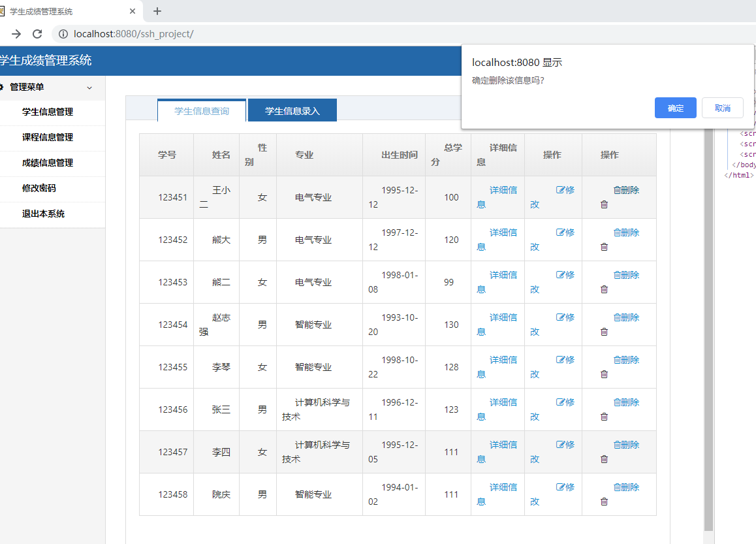Click the trash icon in 王小二's row
The width and height of the screenshot is (756, 544).
[x=604, y=204]
